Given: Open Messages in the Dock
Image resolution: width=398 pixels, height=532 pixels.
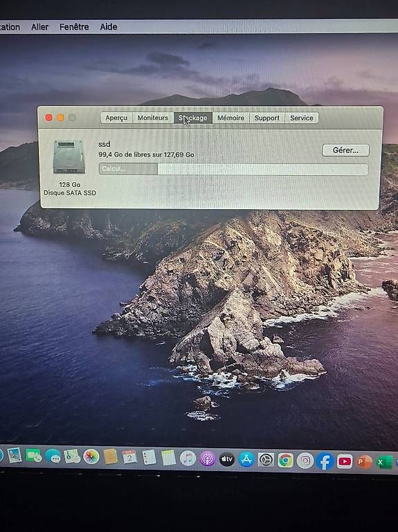Looking at the screenshot, I should click(x=53, y=456).
